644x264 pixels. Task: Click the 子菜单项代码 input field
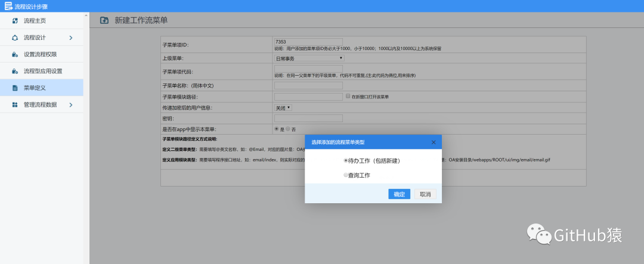[x=308, y=69]
